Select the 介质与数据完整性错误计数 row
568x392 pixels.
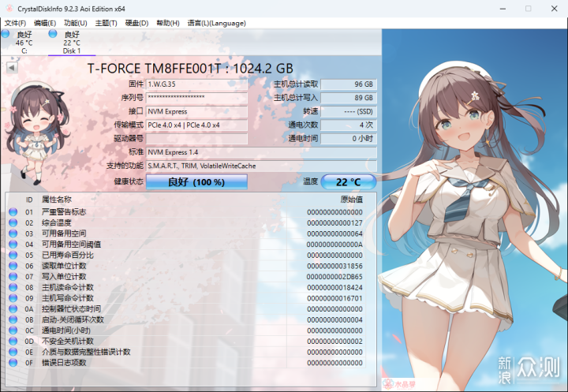click(x=186, y=352)
